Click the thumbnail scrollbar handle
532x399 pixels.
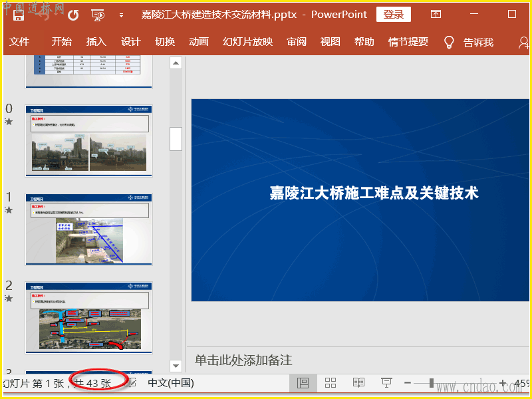pos(176,139)
